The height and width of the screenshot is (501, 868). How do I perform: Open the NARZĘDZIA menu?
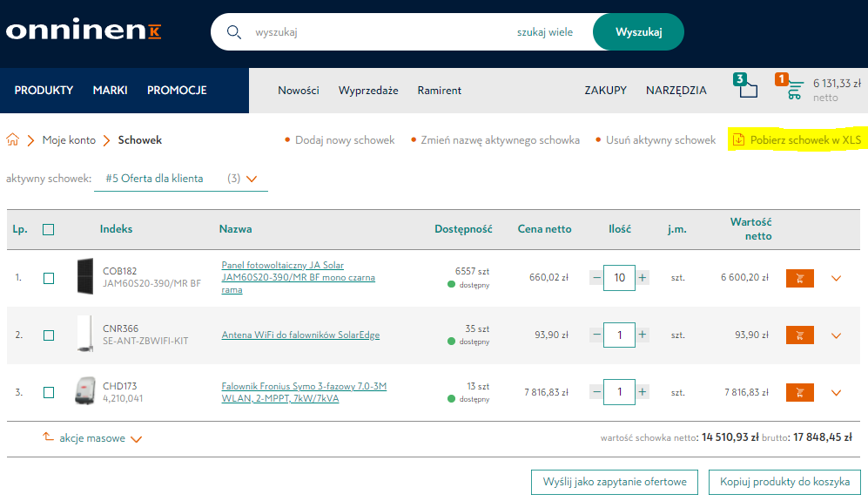[x=676, y=91]
